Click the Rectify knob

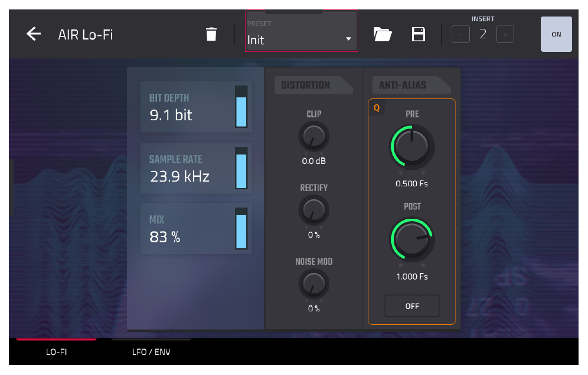click(x=313, y=210)
